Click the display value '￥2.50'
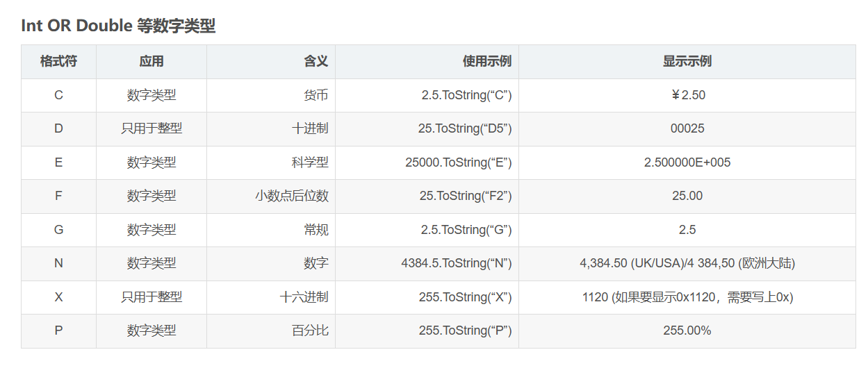The width and height of the screenshot is (868, 368). pos(687,95)
